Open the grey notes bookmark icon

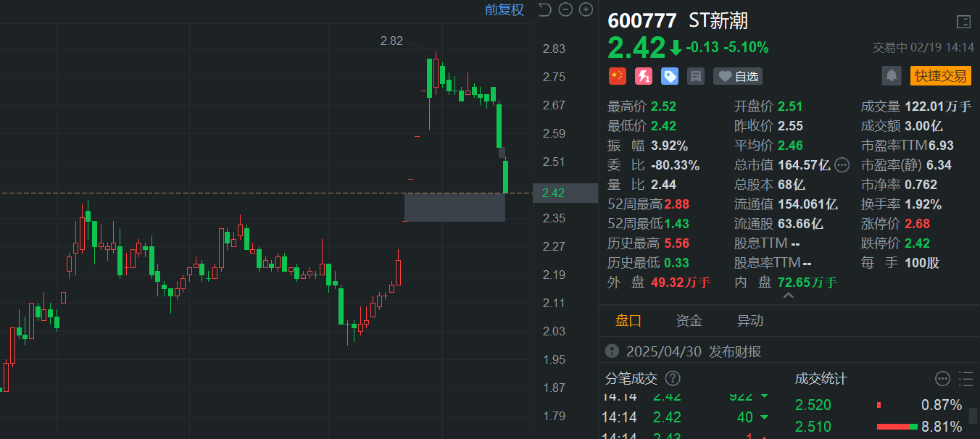tap(695, 76)
